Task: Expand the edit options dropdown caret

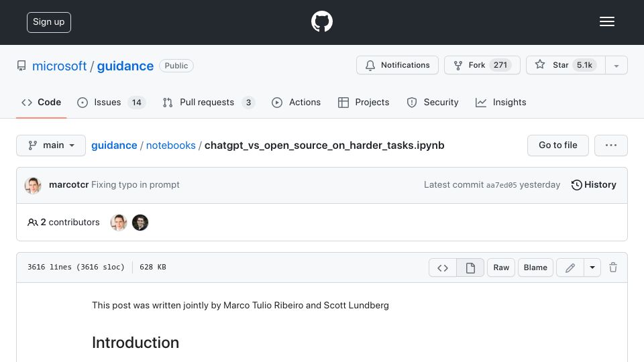Action: (x=592, y=267)
